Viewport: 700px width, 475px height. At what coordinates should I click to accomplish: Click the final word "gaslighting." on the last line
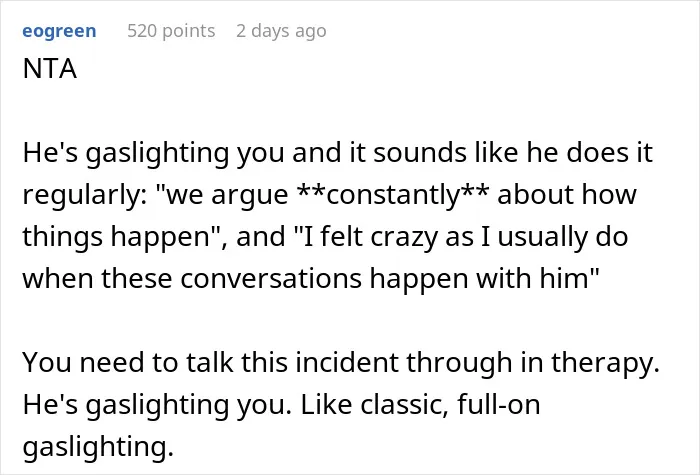pos(98,446)
